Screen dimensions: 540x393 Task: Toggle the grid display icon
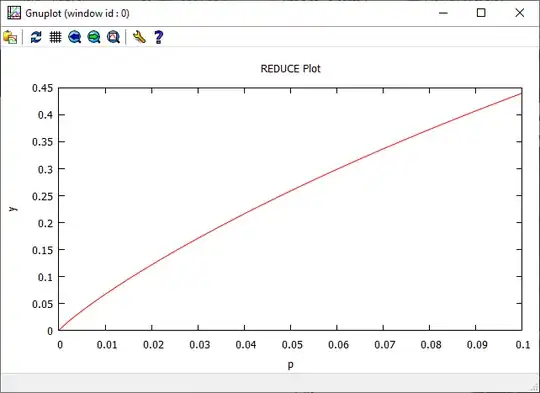[x=55, y=37]
